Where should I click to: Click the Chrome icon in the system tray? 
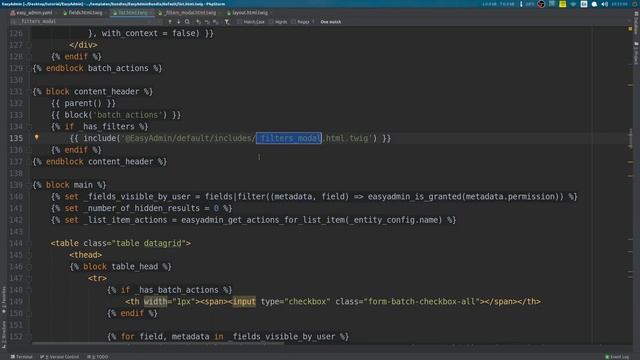(x=541, y=4)
